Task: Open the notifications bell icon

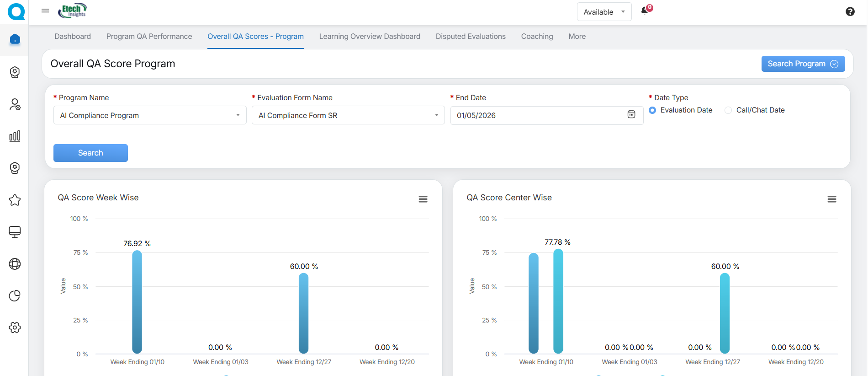Action: click(x=645, y=11)
